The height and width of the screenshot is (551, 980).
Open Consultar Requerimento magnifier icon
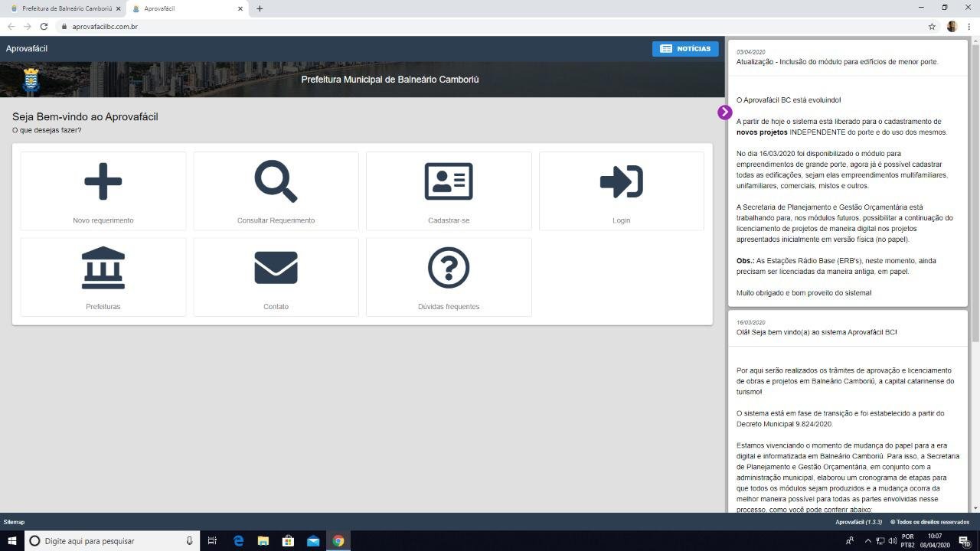tap(276, 181)
